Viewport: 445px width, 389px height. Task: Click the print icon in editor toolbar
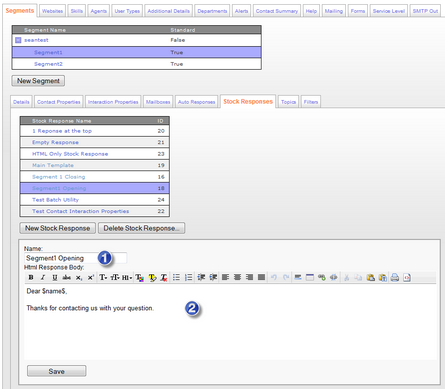[395, 277]
